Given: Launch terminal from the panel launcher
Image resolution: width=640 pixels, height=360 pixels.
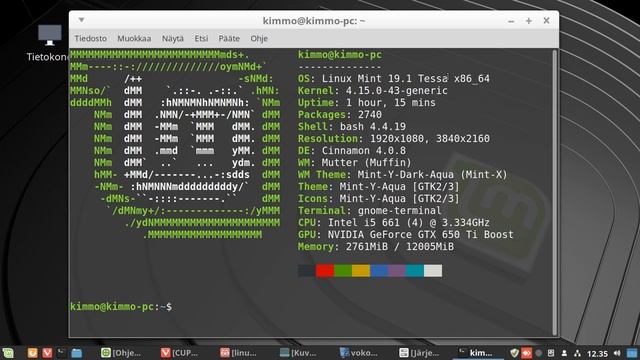Looking at the screenshot, I should [x=61, y=353].
